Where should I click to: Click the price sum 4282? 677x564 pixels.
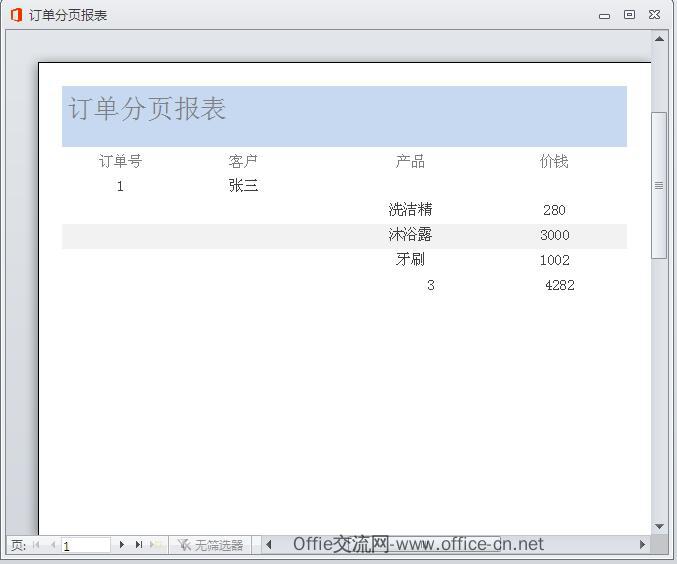point(560,285)
